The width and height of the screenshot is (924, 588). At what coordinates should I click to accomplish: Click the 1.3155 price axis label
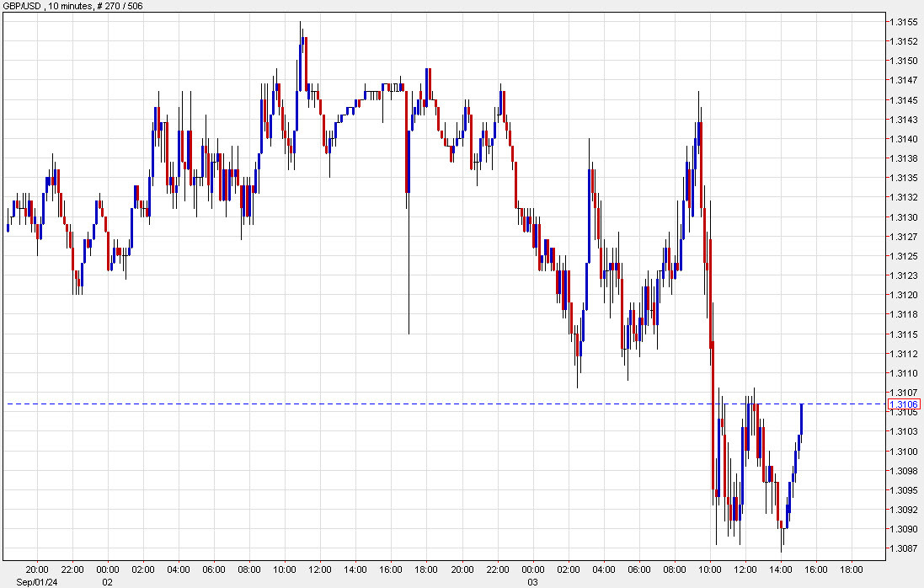904,21
